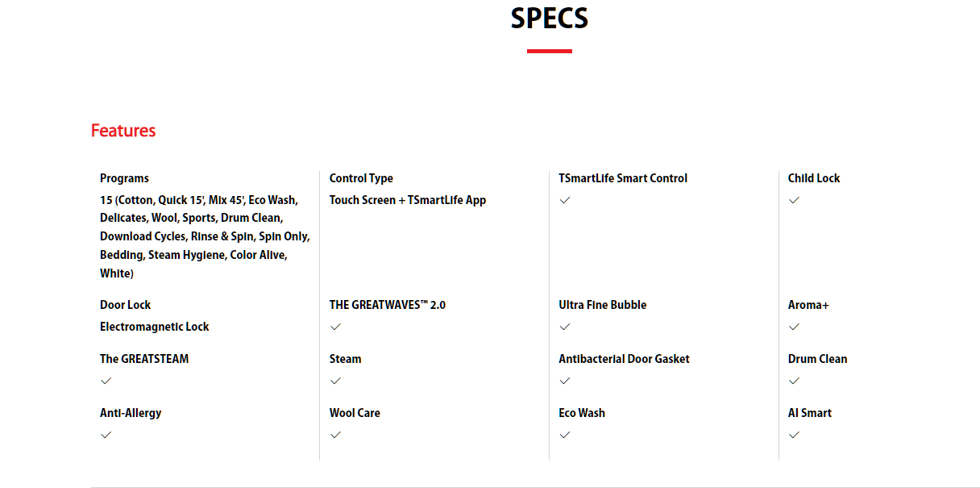The height and width of the screenshot is (488, 980).
Task: Click the Door Lock feature label
Action: (x=125, y=305)
